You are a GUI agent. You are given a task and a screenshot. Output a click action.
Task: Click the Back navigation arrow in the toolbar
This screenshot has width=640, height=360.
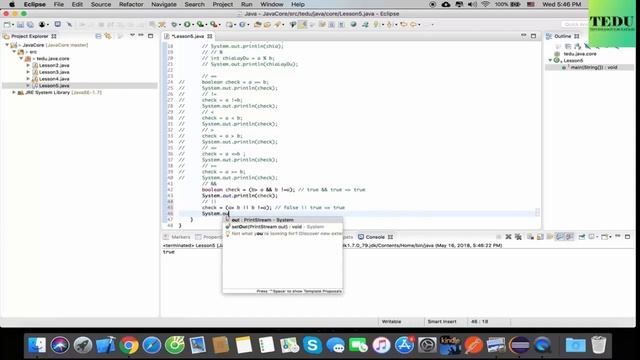click(x=403, y=24)
